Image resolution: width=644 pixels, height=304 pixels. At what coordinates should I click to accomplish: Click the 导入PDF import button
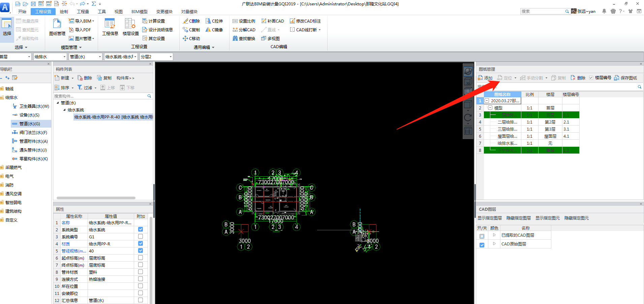(x=80, y=30)
